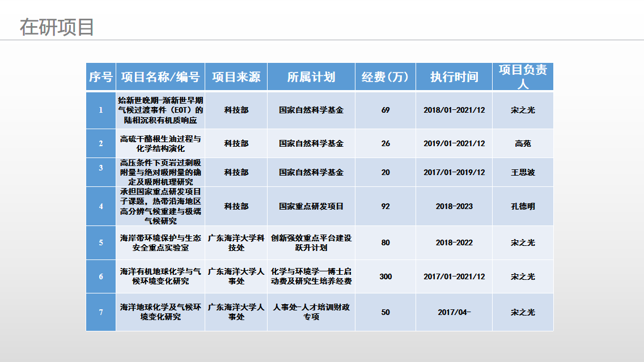Click period 2017/01-2021/12
Image resolution: width=644 pixels, height=362 pixels.
(454, 276)
